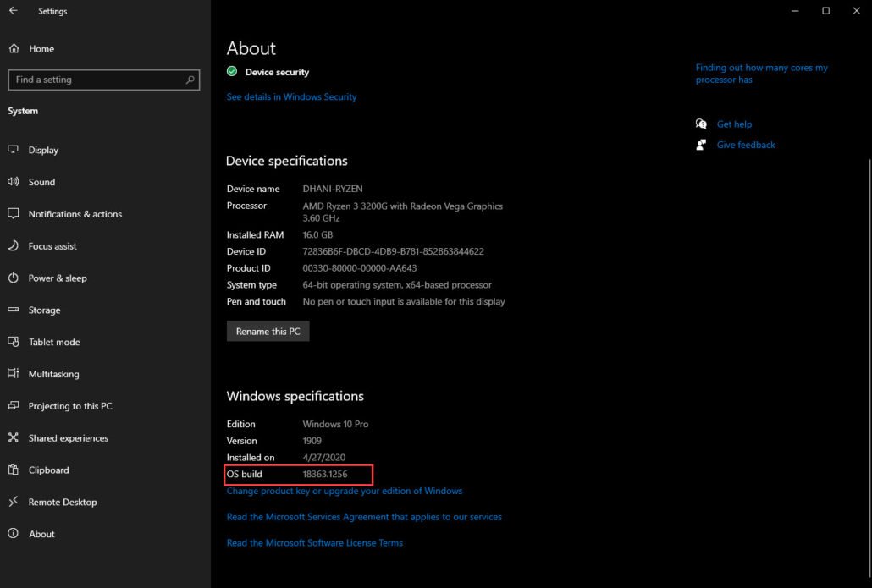Click the About page title
The height and width of the screenshot is (588, 872).
point(251,48)
